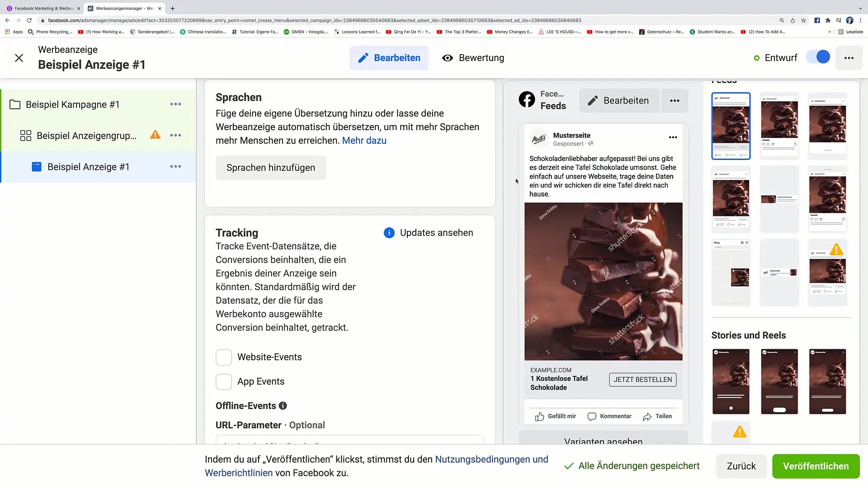Open the browser extensions puzzle icon
868x488 pixels.
coord(828,20)
